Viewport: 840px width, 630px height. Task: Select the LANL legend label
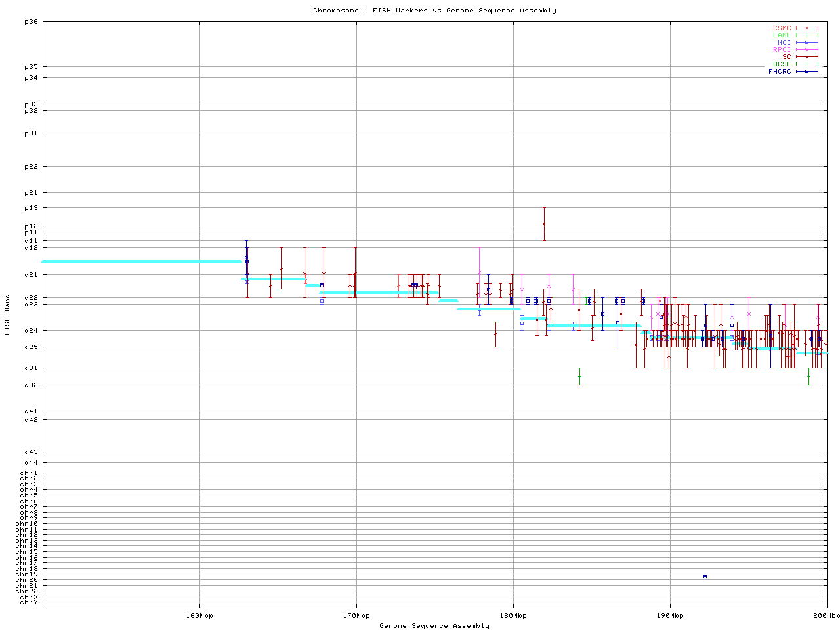(x=782, y=35)
